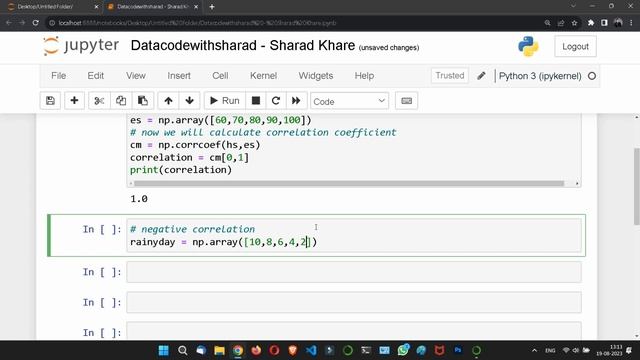The height and width of the screenshot is (360, 640).
Task: Launch Visual Studio Code from taskbar
Action: coord(311,350)
